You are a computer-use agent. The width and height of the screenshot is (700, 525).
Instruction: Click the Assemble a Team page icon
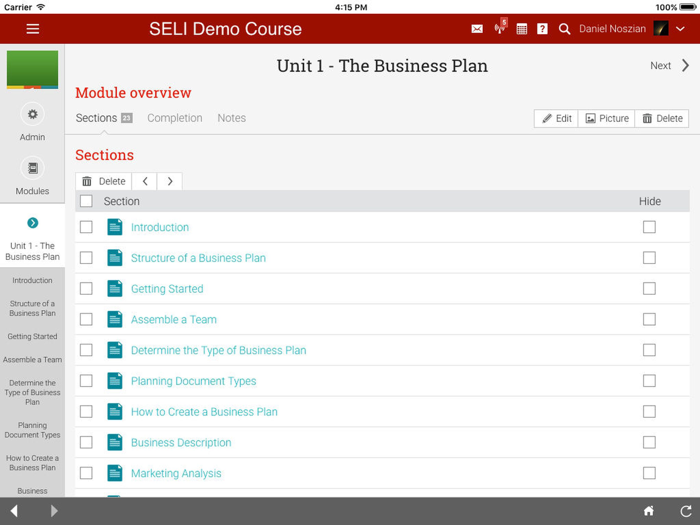click(115, 319)
